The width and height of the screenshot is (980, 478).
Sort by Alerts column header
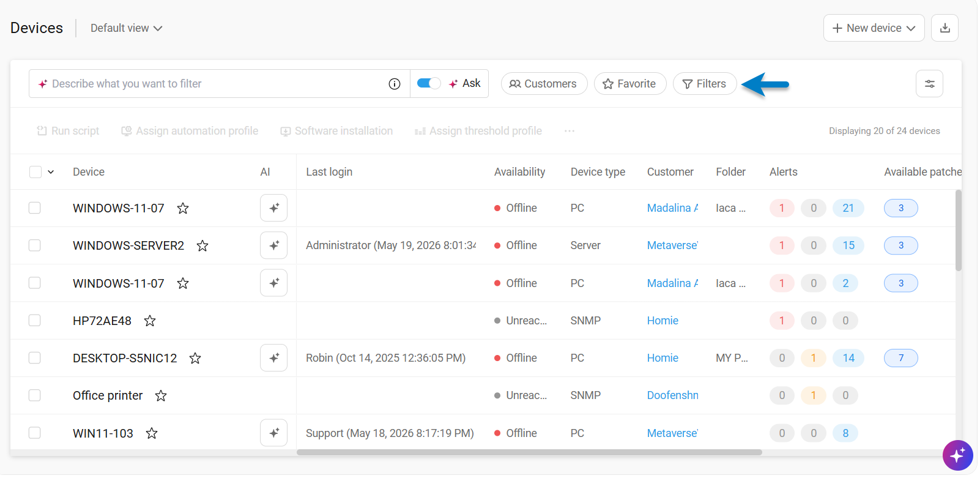point(784,172)
